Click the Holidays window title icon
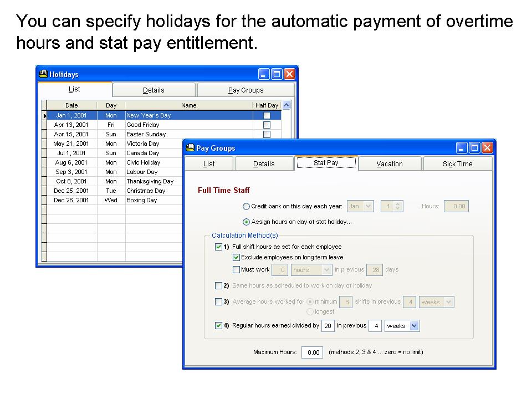532x399 pixels. pos(43,74)
